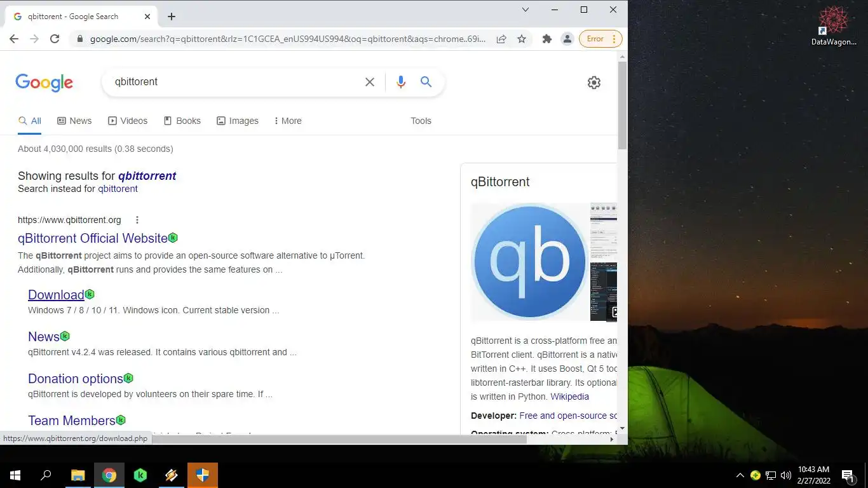Click the corrected qbittorrent spelling link
868x488 pixels.
147,176
